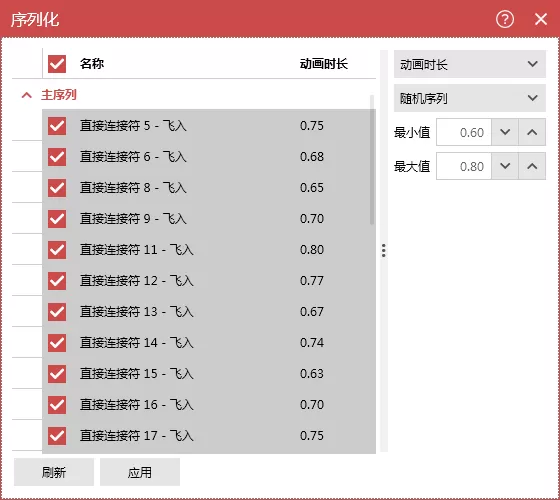560x500 pixels.
Task: Click duration 0.80 of 直接连接符 11
Action: point(312,250)
